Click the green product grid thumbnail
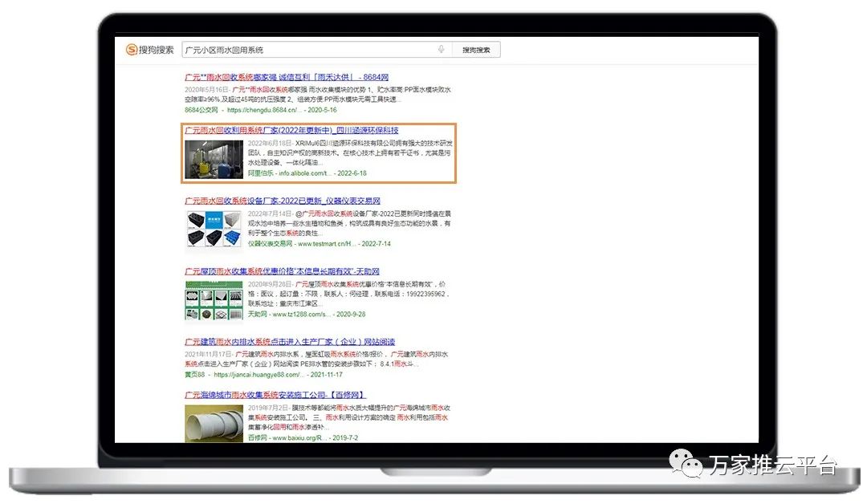 coord(214,300)
